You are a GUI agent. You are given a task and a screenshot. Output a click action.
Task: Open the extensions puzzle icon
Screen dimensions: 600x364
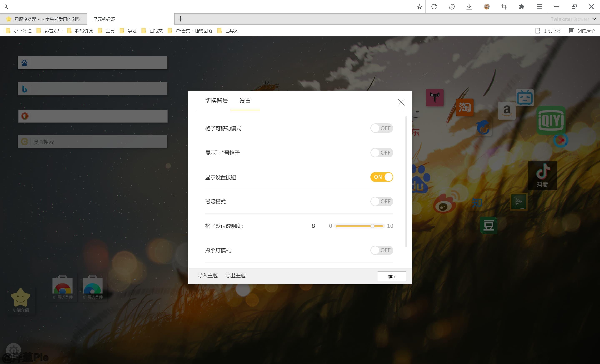point(521,7)
